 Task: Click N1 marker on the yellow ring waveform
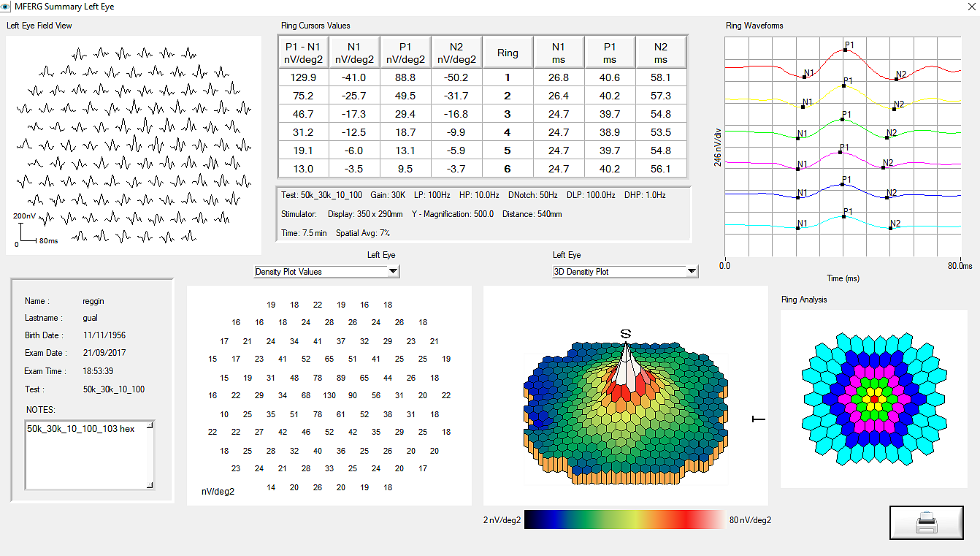click(803, 107)
